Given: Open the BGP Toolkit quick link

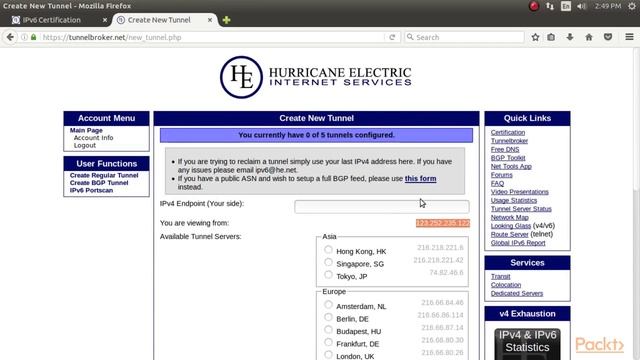Looking at the screenshot, I should pos(508,158).
